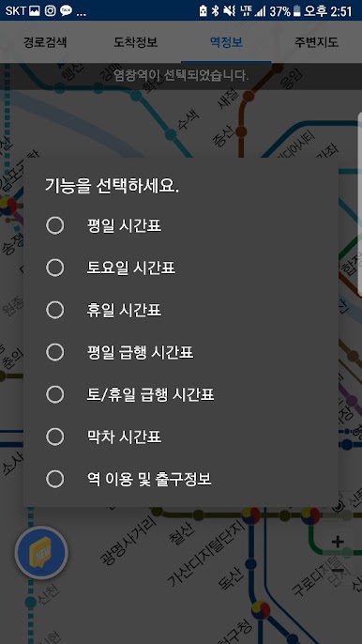
Task: Tap the blue NEW chat bubble icon
Action: [x=41, y=553]
